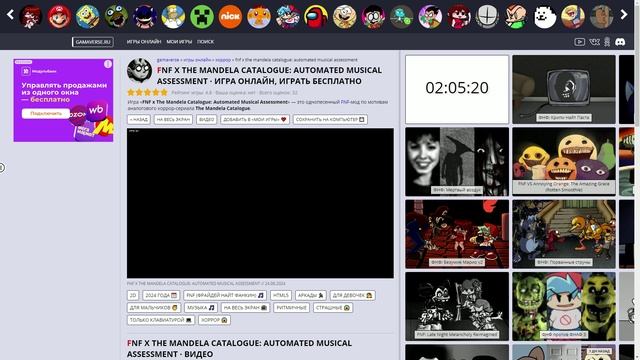Click the НА ВЕСЬ ЭКРАН button above game
Screen dimensions: 640x360
(x=173, y=120)
